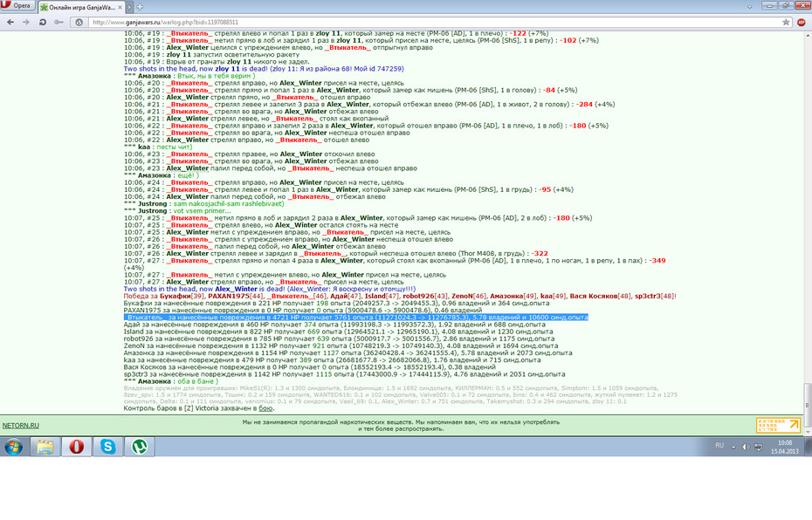Click the red ad-block stop icon

pos(802,23)
